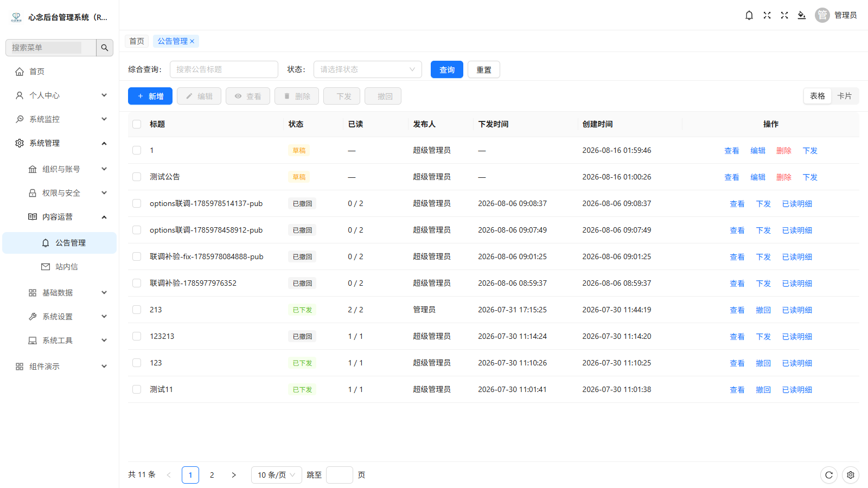The image size is (868, 488).
Task: Click 撤回 in the 测试11 row
Action: point(763,390)
